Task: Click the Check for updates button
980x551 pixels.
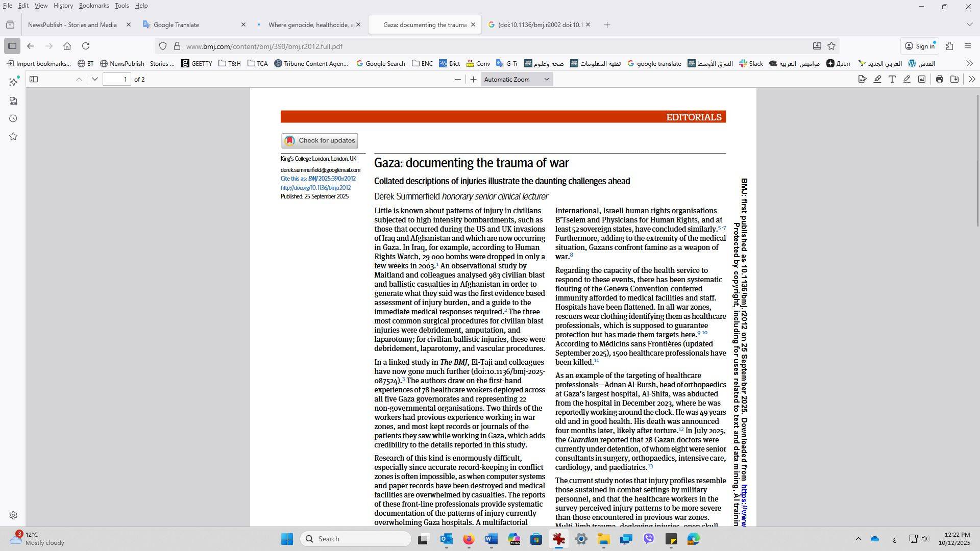Action: 320,141
